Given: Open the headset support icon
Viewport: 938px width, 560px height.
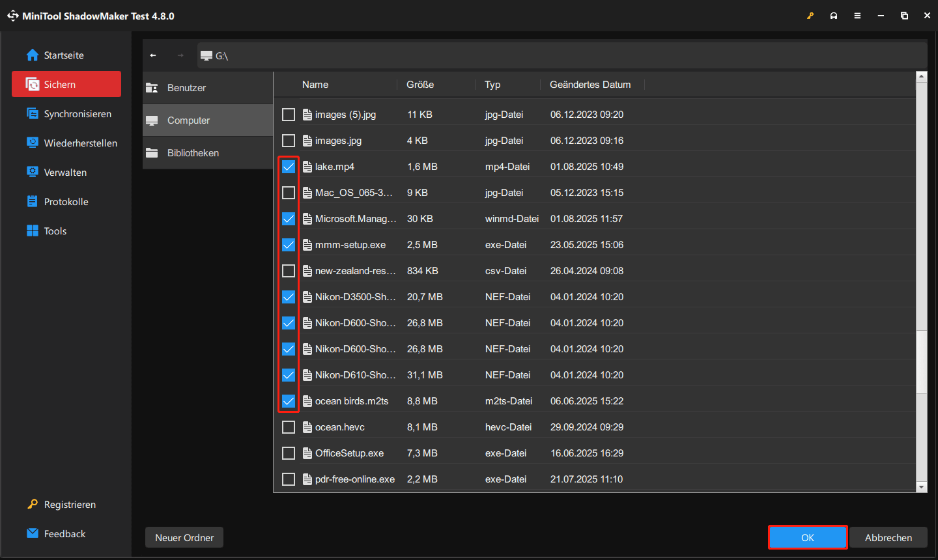Looking at the screenshot, I should tap(834, 16).
